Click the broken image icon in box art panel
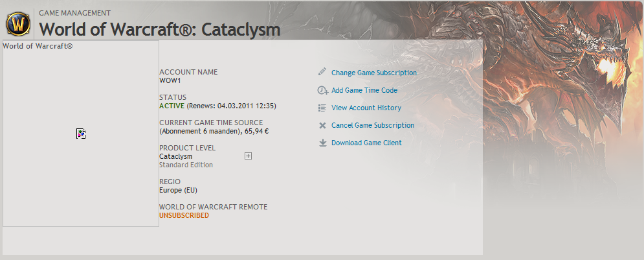This screenshot has width=644, height=260. pyautogui.click(x=81, y=134)
